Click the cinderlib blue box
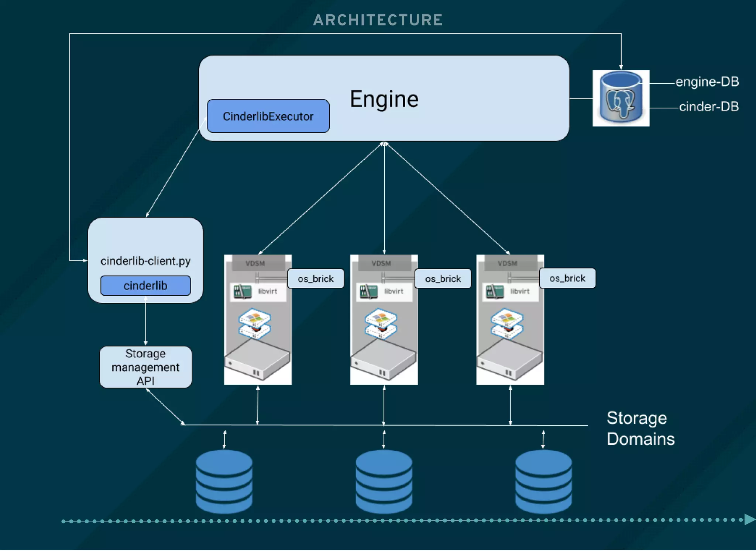756x551 pixels. (145, 286)
